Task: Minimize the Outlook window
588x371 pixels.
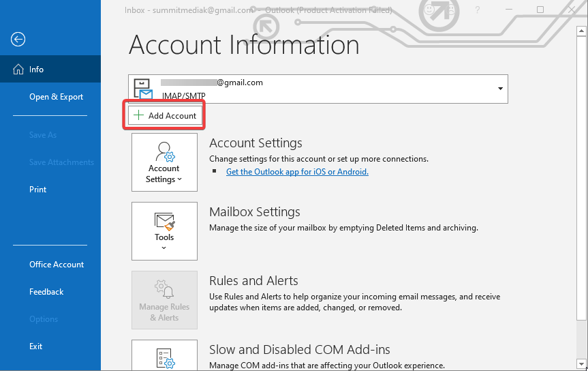Action: click(509, 10)
